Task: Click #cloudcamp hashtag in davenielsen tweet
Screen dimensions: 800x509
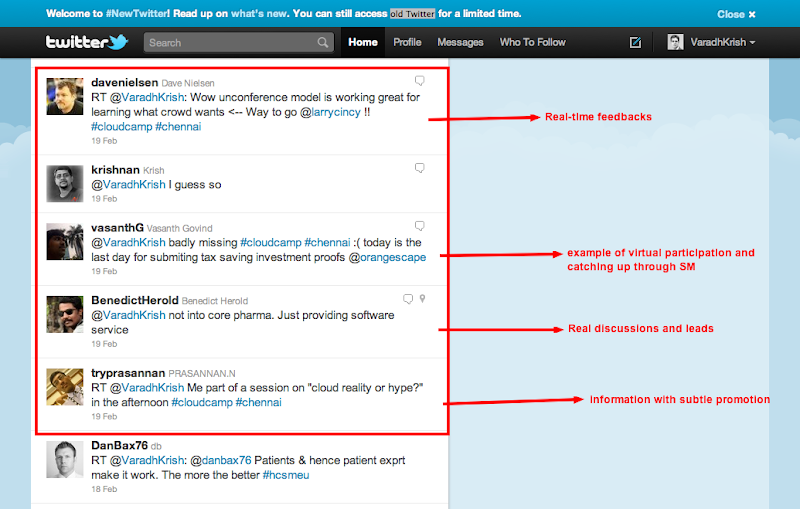Action: pyautogui.click(x=121, y=126)
